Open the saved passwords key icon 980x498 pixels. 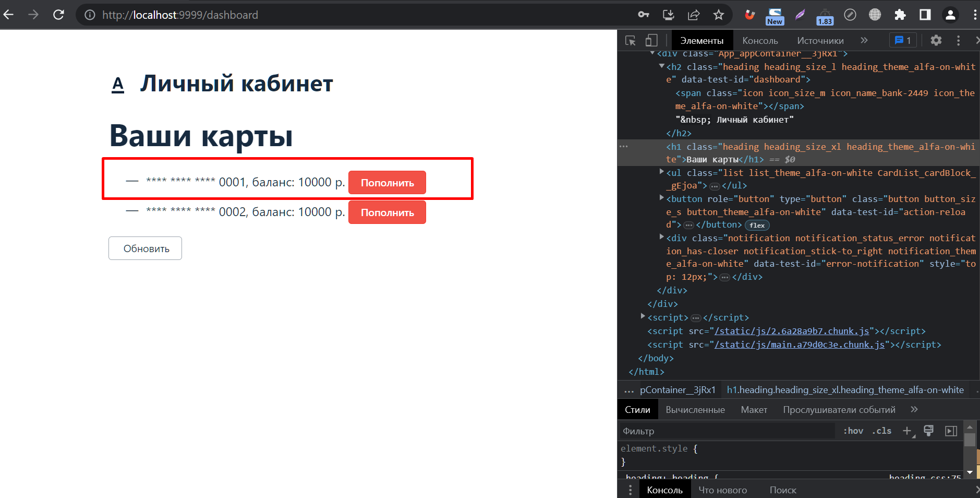[643, 15]
